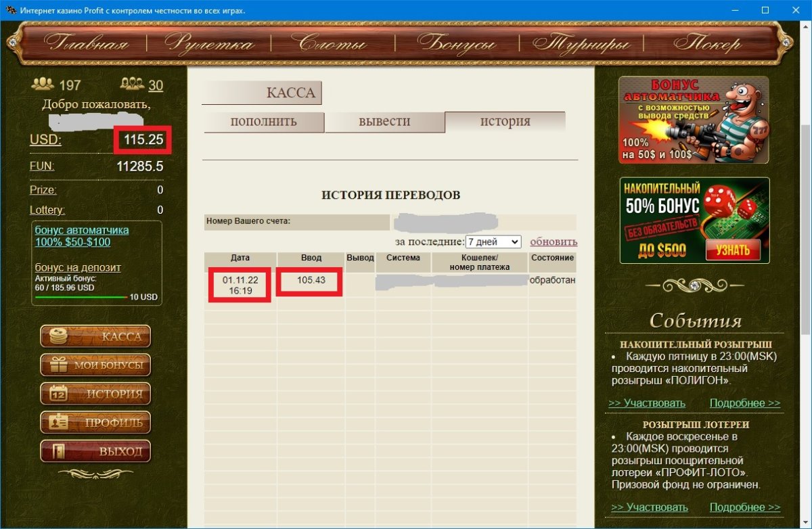Open the Рулетка menu item
The image size is (812, 529).
(208, 44)
